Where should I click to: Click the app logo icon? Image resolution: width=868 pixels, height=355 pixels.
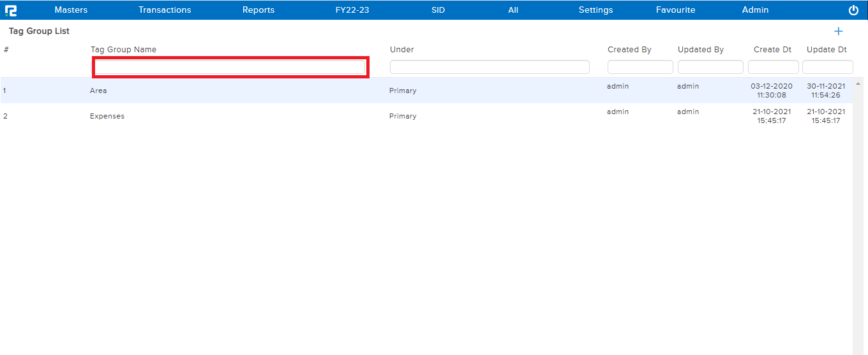coord(11,10)
